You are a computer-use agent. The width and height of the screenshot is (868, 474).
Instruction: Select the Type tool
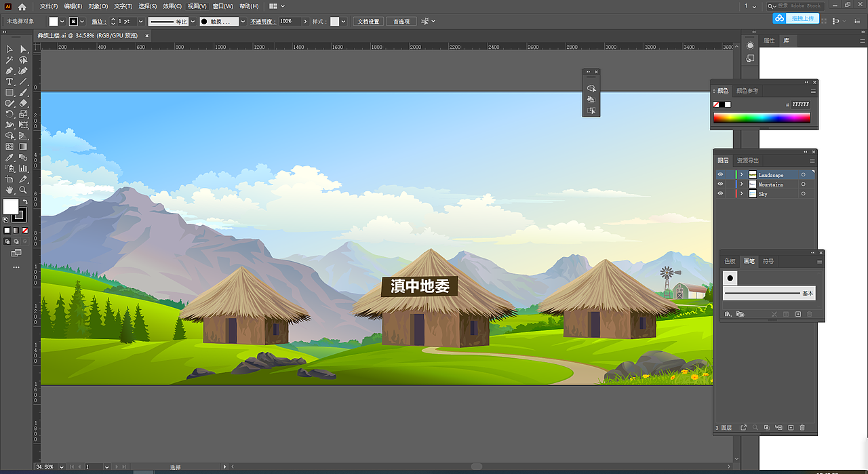[9, 81]
